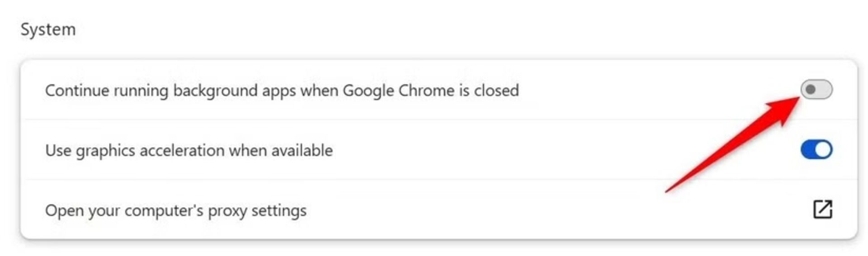Open your computer's proxy settings row
Viewport: 868px width, 256px height.
click(439, 210)
